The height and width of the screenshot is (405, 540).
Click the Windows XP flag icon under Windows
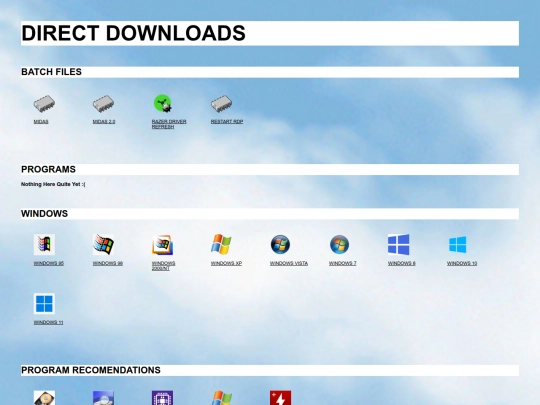(x=221, y=245)
